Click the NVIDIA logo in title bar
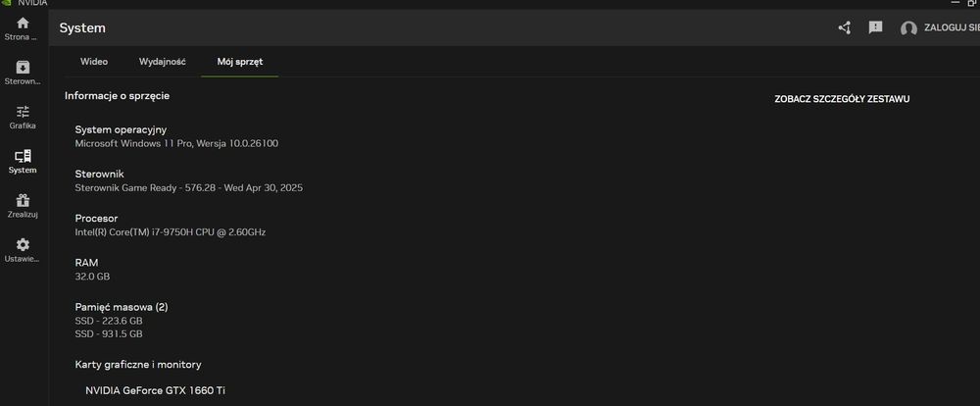The height and width of the screenshot is (406, 980). (9, 3)
